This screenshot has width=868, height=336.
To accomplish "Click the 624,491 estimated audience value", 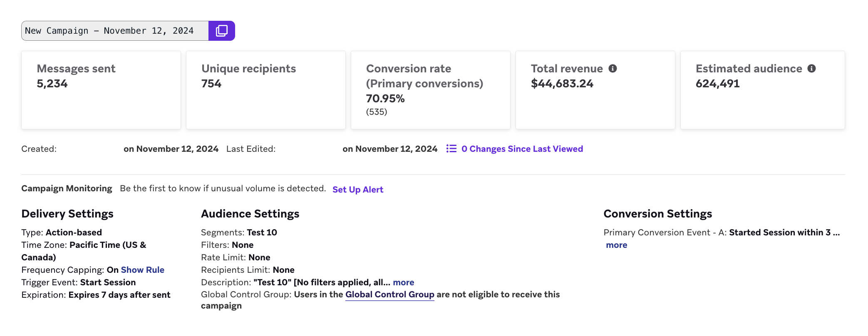I will point(717,84).
